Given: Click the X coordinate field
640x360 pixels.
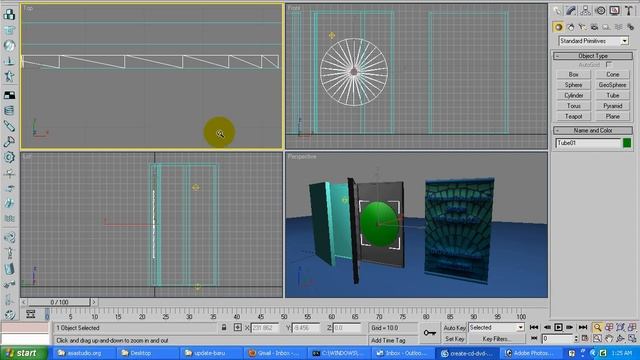Looking at the screenshot, I should (x=265, y=328).
